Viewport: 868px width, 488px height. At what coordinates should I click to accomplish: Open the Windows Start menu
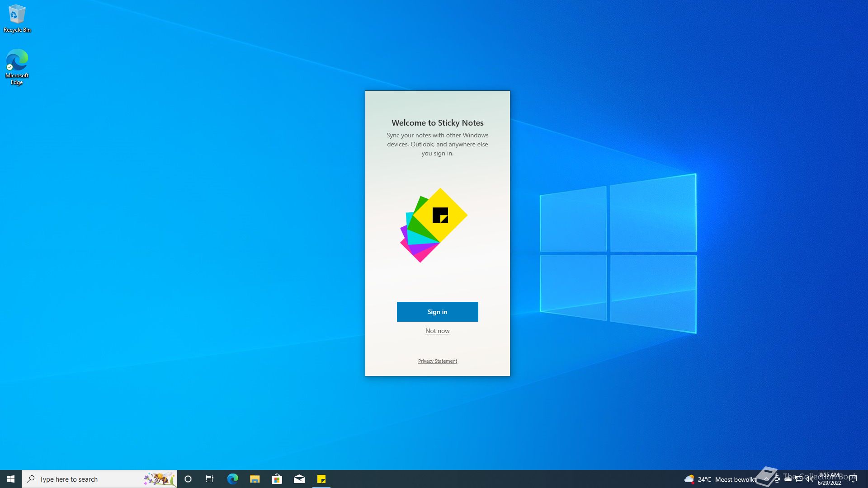click(x=11, y=479)
